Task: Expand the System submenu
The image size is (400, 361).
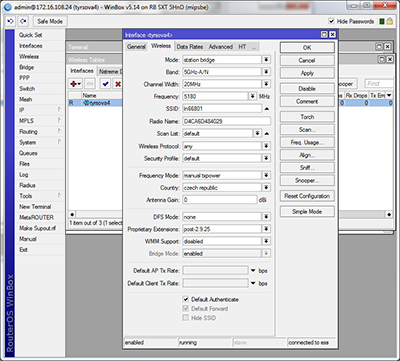Action: coord(40,142)
